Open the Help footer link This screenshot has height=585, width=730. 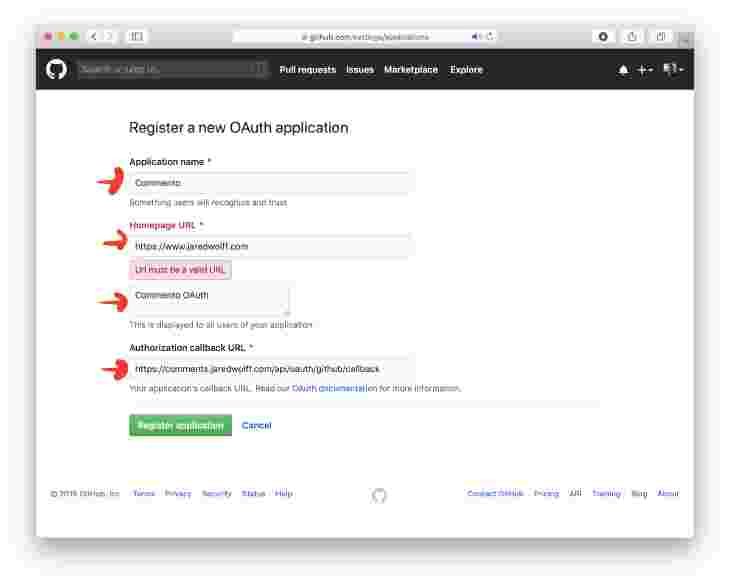(x=284, y=493)
